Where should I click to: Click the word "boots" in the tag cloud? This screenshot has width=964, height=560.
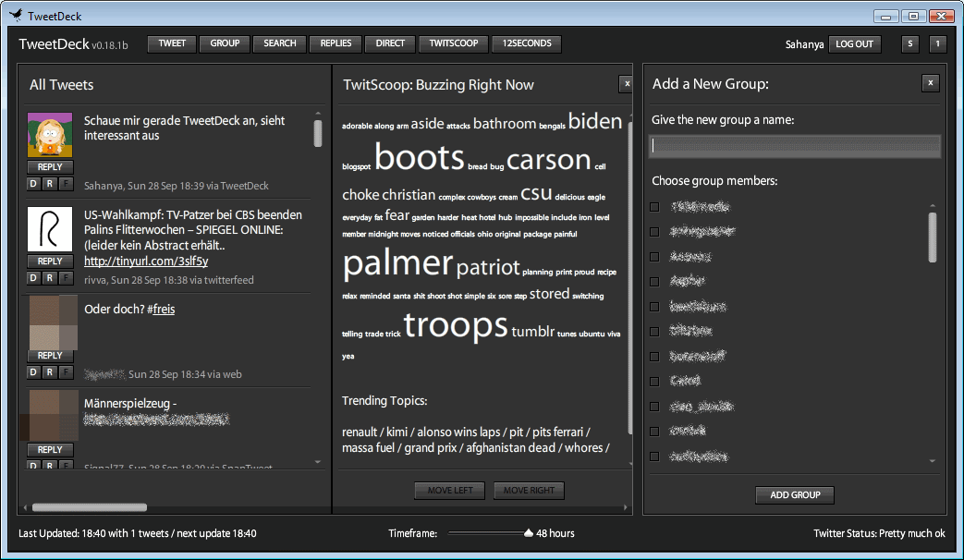pos(420,157)
